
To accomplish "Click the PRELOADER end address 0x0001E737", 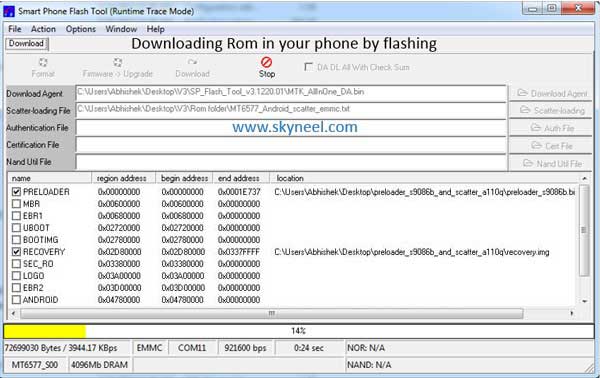I will pos(239,192).
